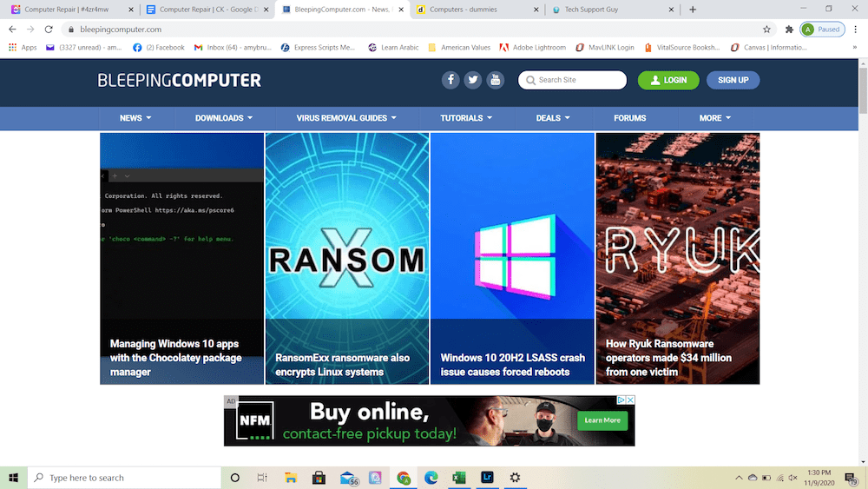Click Windows taskbar search box
Viewport: 868px width, 489px height.
point(124,478)
